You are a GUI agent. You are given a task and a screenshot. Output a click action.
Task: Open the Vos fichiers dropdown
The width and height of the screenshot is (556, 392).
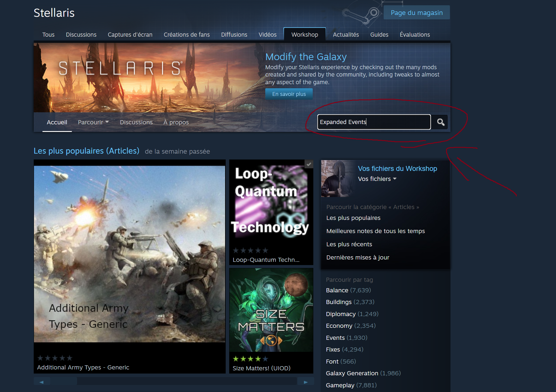coord(377,179)
